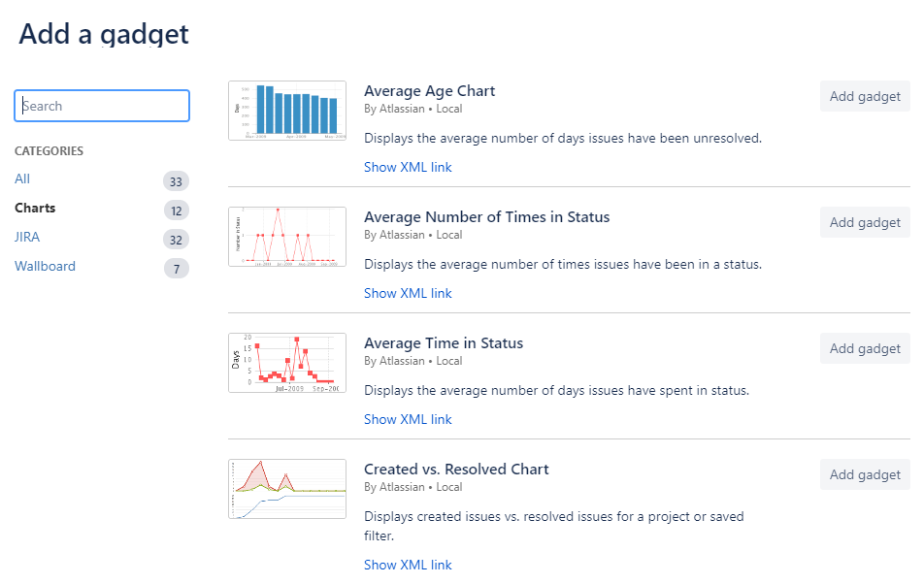This screenshot has height=584, width=924.
Task: Click the Average Time in Status thumbnail
Action: coord(287,362)
